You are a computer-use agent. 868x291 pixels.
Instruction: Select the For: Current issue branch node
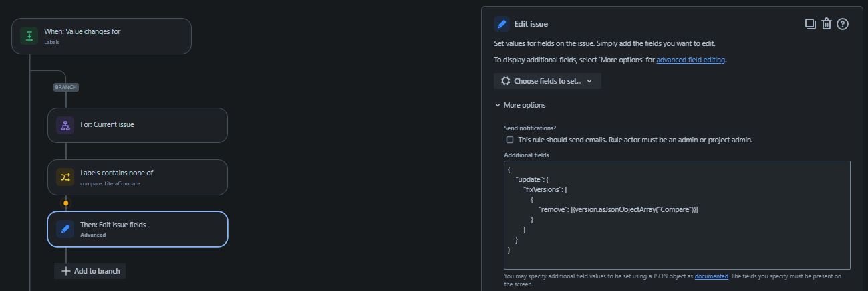tap(138, 125)
